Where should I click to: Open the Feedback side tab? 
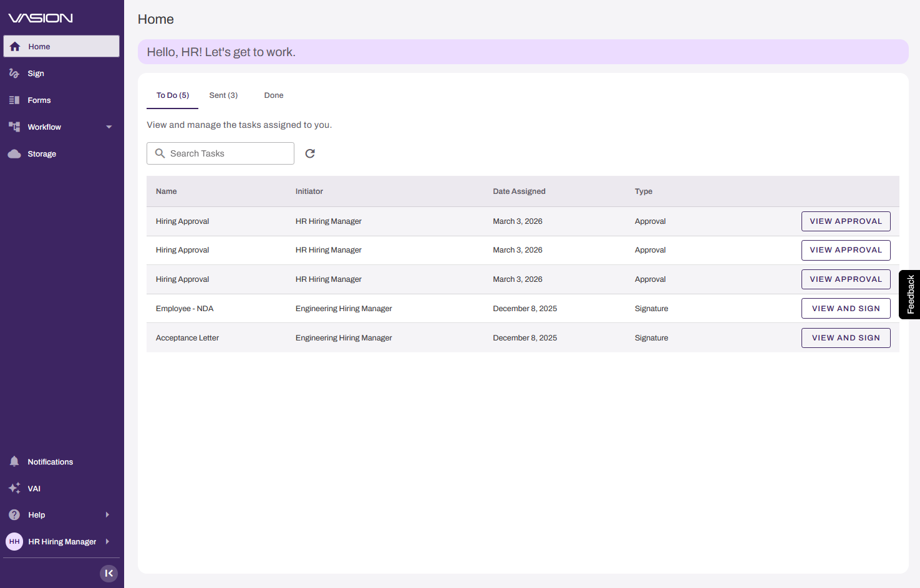(x=910, y=294)
